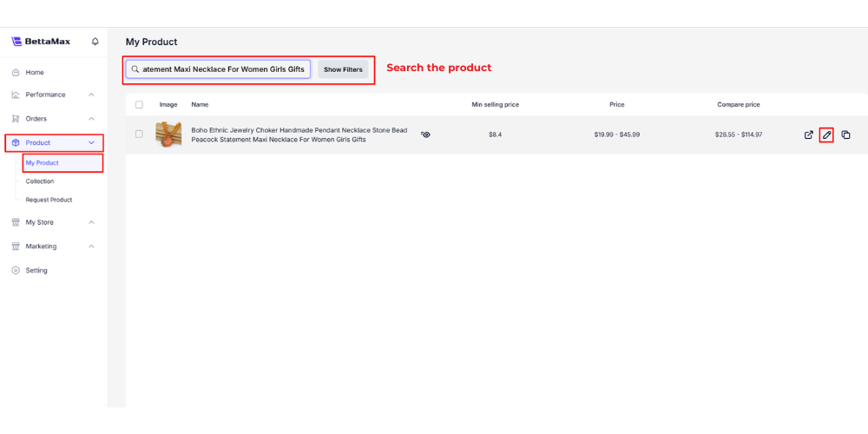Expand the Performance sidebar section
868x434 pixels.
[92, 95]
